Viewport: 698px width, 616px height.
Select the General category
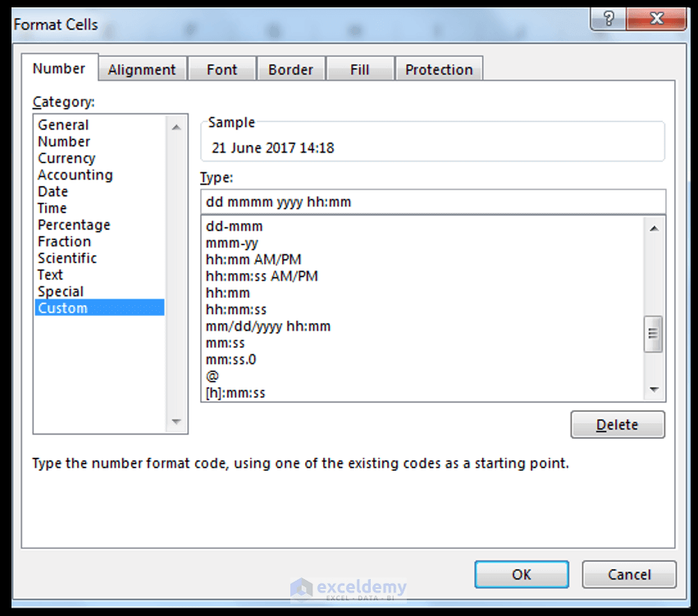click(x=62, y=125)
